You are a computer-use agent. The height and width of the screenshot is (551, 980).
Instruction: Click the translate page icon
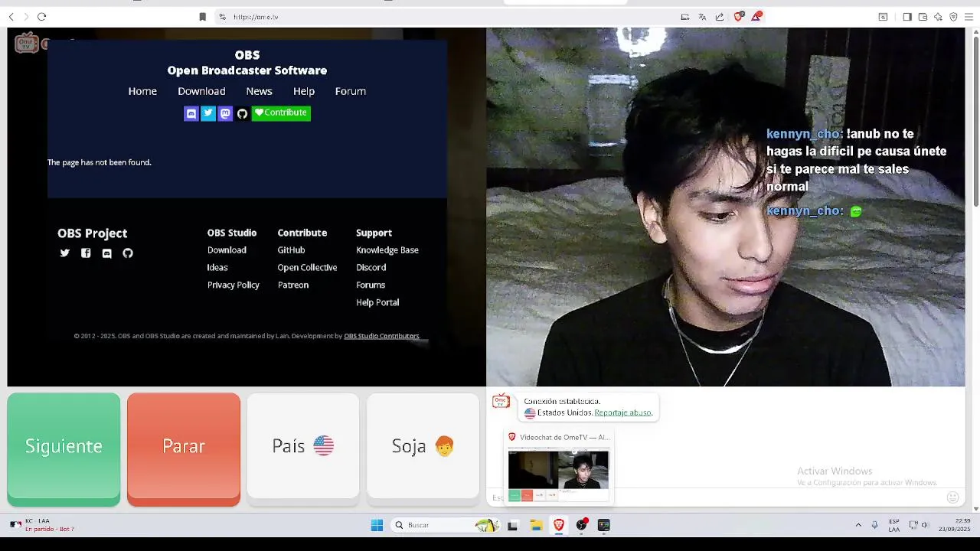(702, 17)
